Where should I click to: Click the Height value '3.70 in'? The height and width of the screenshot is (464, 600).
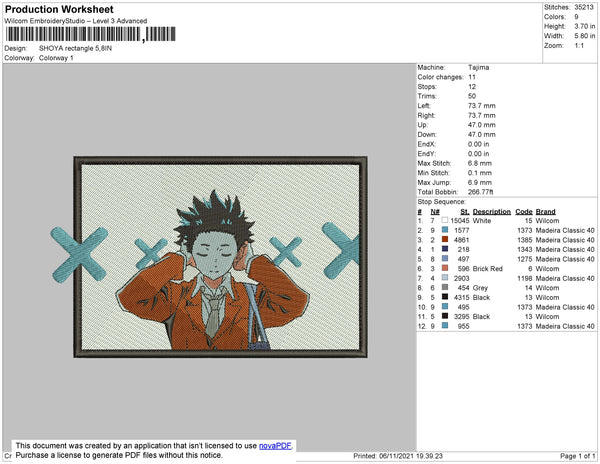coord(584,26)
